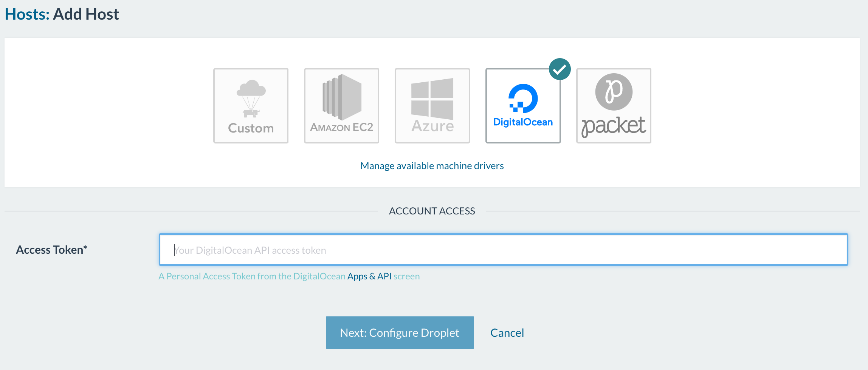Click the blue DigitalOcean logo
This screenshot has width=868, height=370.
(523, 98)
